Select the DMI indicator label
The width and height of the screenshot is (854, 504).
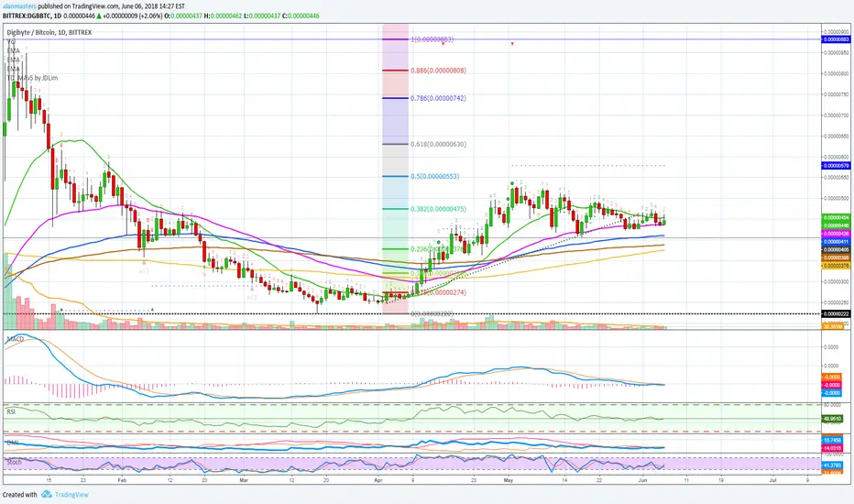(x=12, y=443)
